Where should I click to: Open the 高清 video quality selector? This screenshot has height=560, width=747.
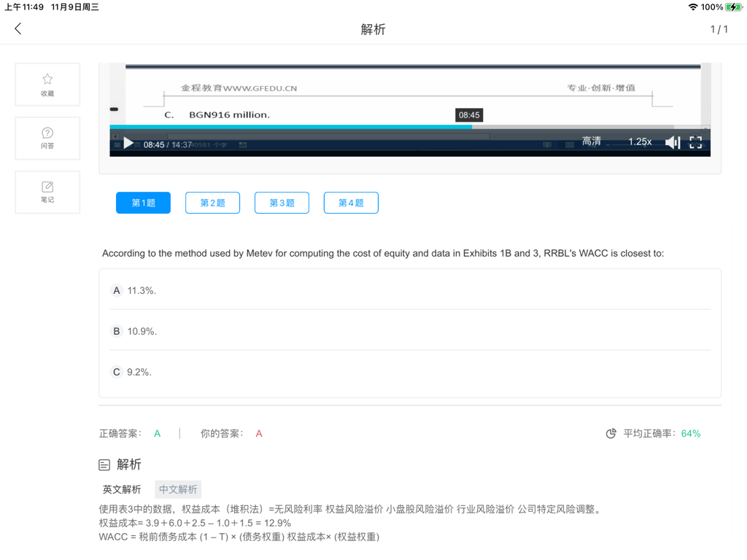(592, 142)
